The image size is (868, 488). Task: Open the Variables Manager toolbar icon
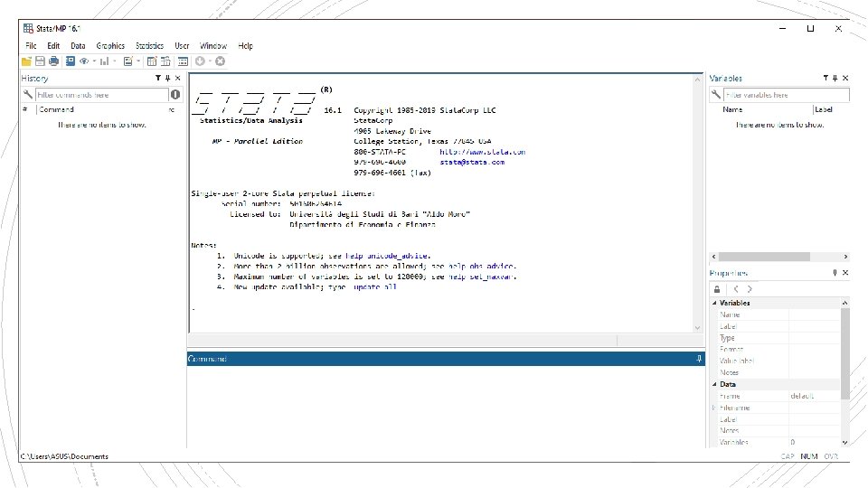coord(183,61)
